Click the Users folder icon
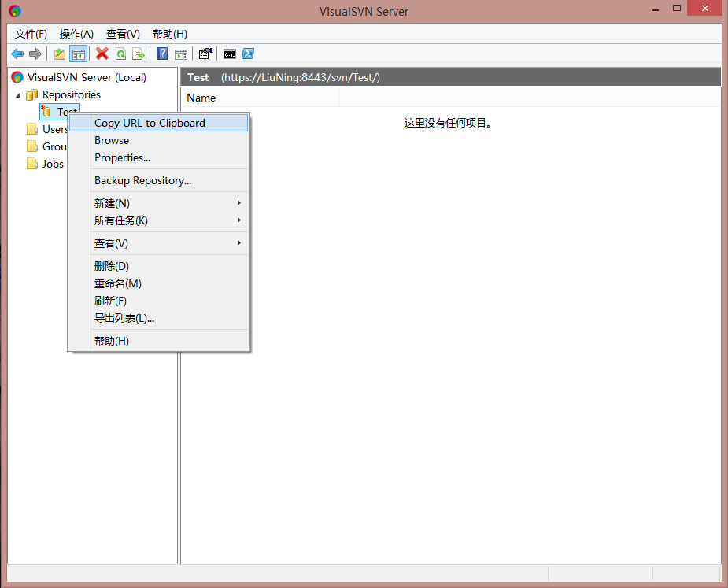 click(32, 129)
